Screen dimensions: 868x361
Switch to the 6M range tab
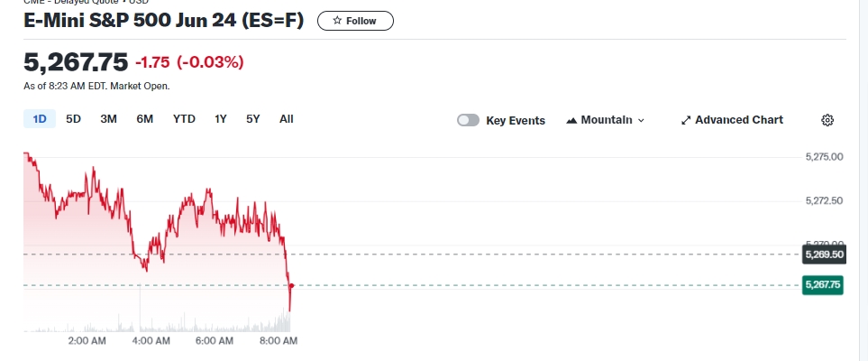[144, 119]
